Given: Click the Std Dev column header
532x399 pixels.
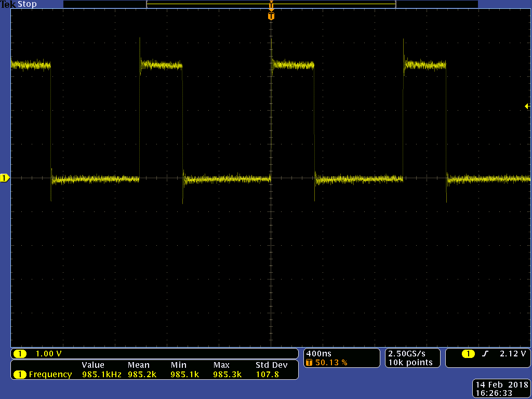Looking at the screenshot, I should tap(271, 365).
